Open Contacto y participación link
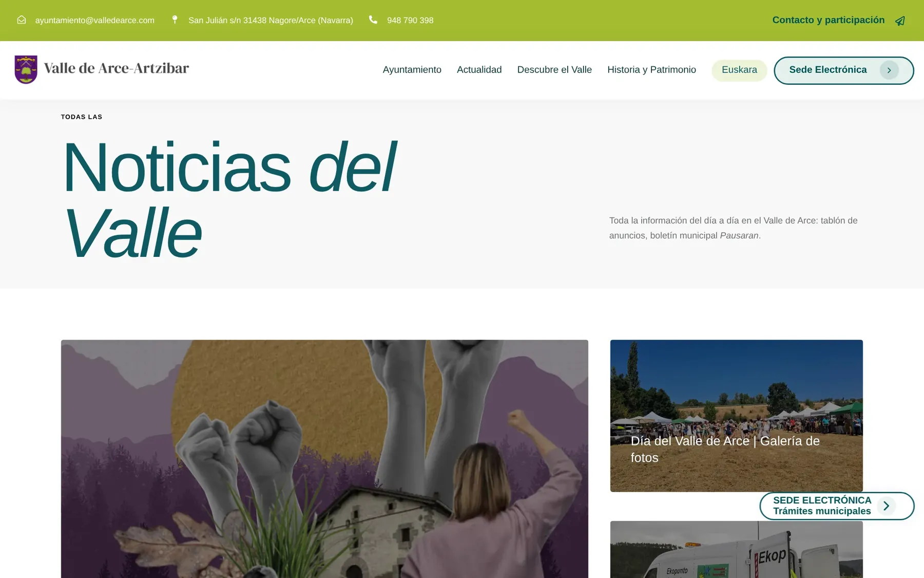924x578 pixels. pos(829,20)
